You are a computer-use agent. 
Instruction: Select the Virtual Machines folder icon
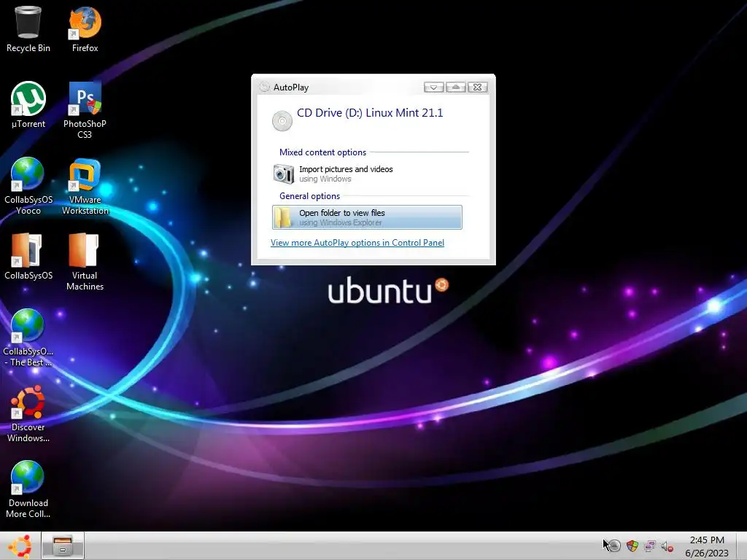[x=85, y=262]
